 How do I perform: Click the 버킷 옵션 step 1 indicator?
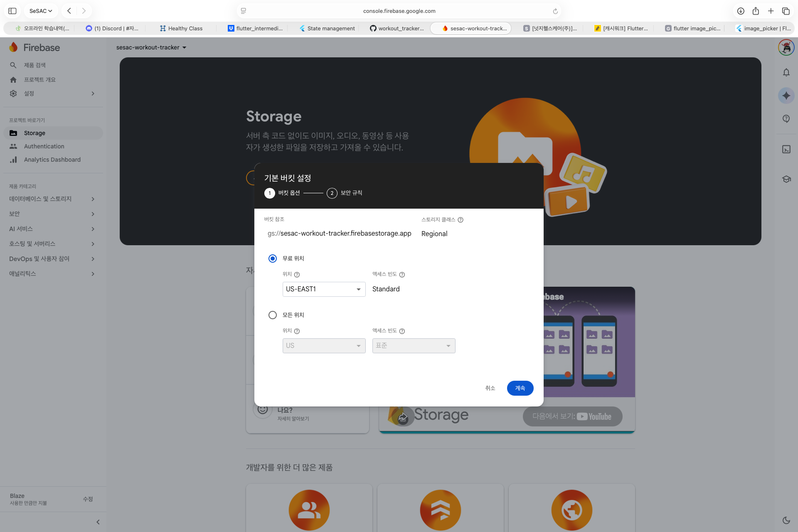[x=282, y=193]
